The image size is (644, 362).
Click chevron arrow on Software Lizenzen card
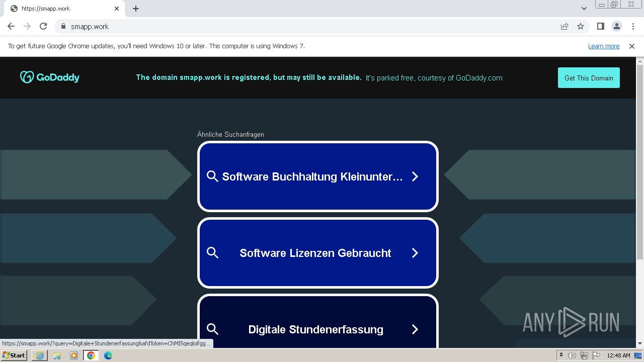point(415,253)
